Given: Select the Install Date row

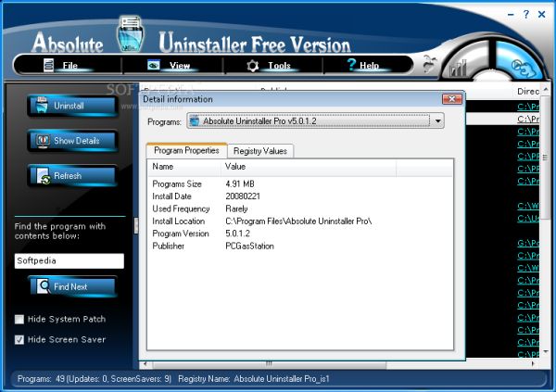Looking at the screenshot, I should coord(300,196).
